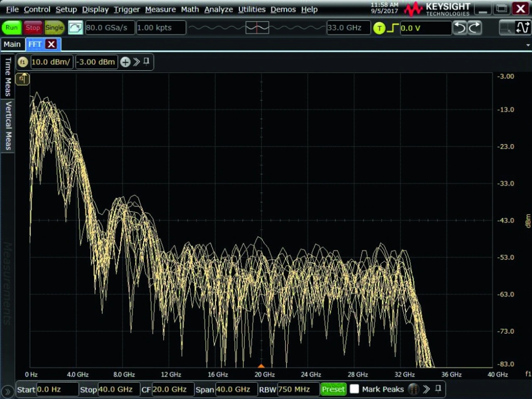Expand the bottom-left circular chevron panel

pos(7,392)
